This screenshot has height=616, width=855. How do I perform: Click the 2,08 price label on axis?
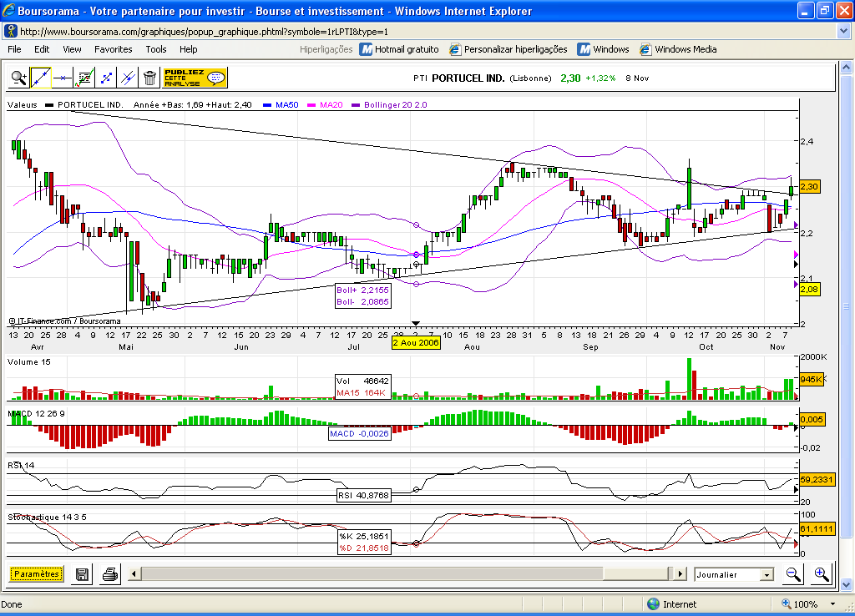pos(810,289)
